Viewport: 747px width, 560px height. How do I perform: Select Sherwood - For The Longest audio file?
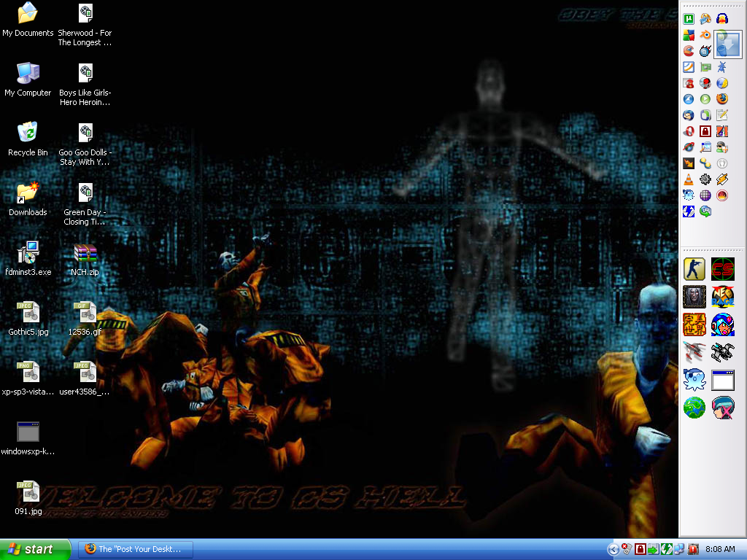point(85,25)
